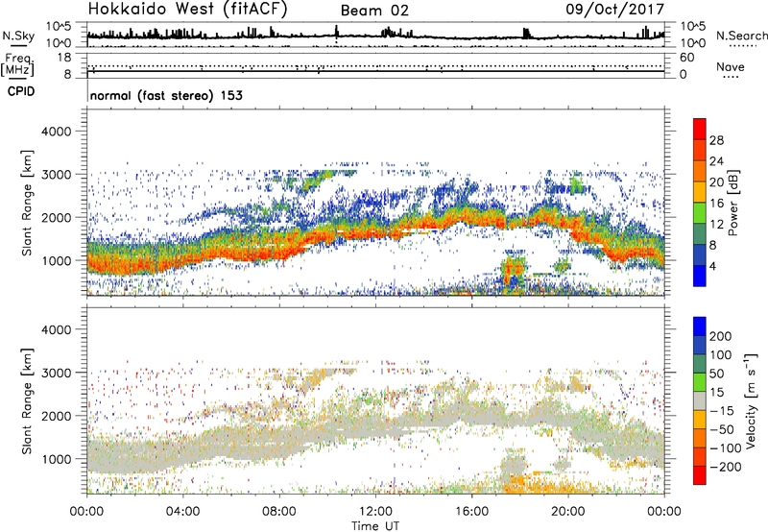This screenshot has height=532, width=768.
Task: Click the green far-range patch near 20:20 power panel
Action: point(578,185)
